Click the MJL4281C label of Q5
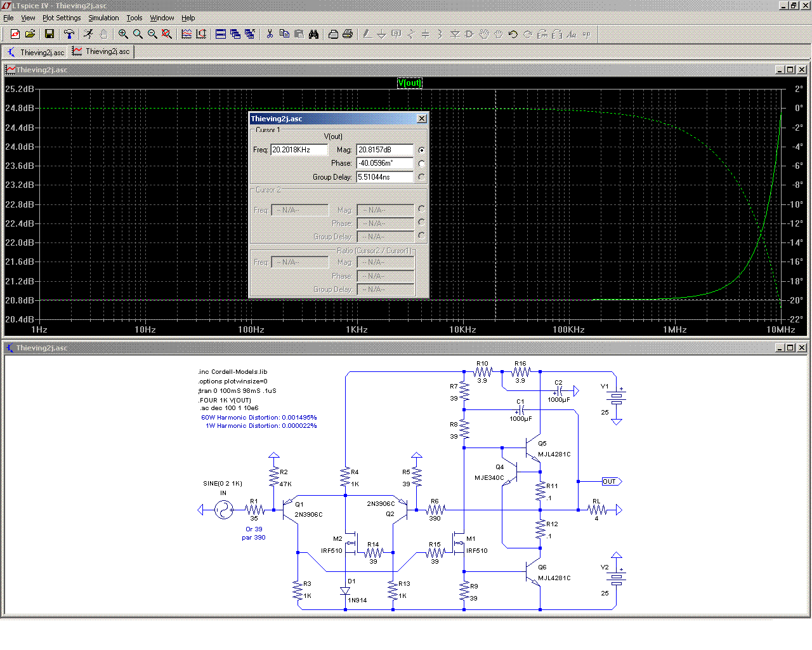 (x=554, y=454)
